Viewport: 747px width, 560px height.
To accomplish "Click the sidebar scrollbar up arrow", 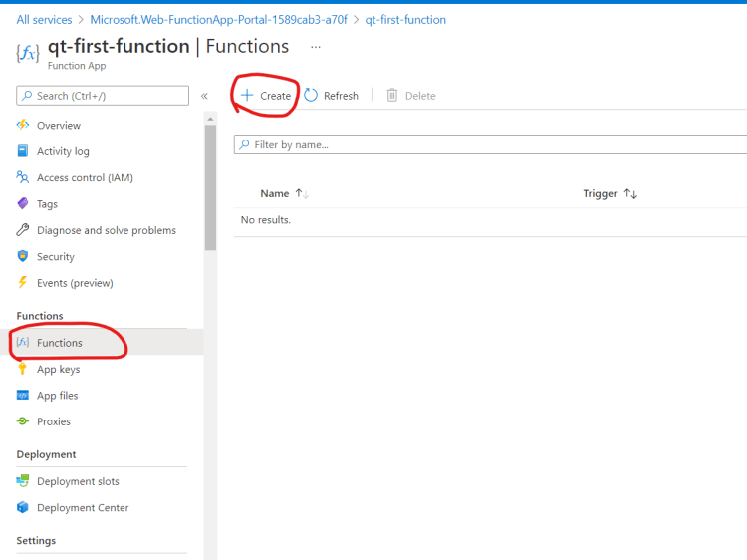I will coord(210,119).
